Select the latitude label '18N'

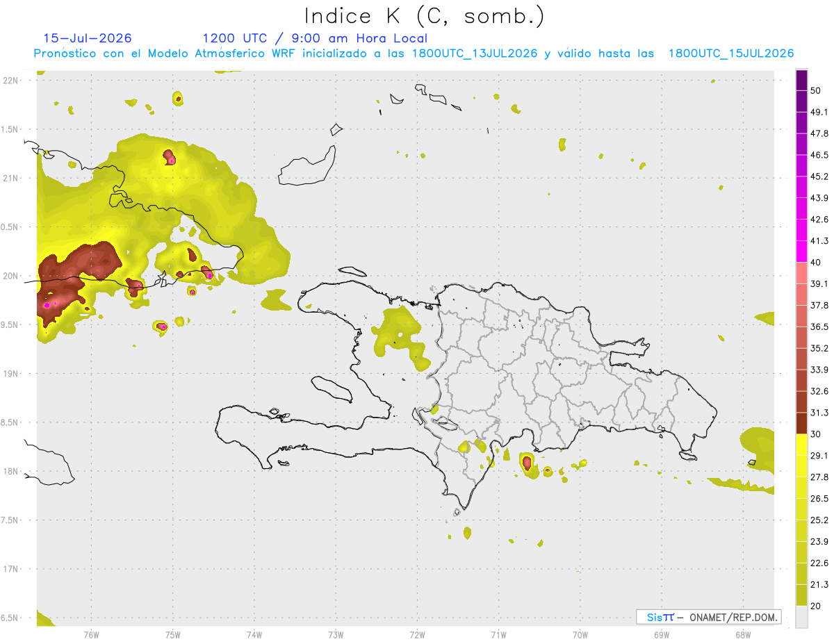[10, 471]
